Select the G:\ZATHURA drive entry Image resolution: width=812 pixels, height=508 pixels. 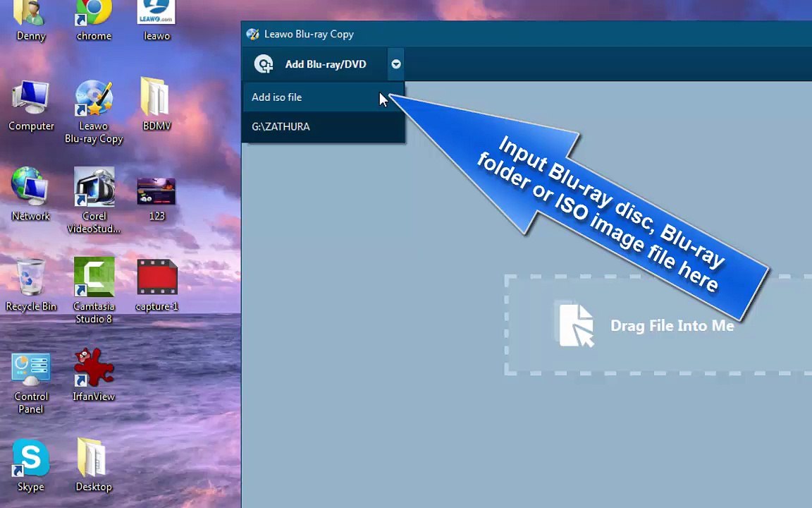coord(323,126)
